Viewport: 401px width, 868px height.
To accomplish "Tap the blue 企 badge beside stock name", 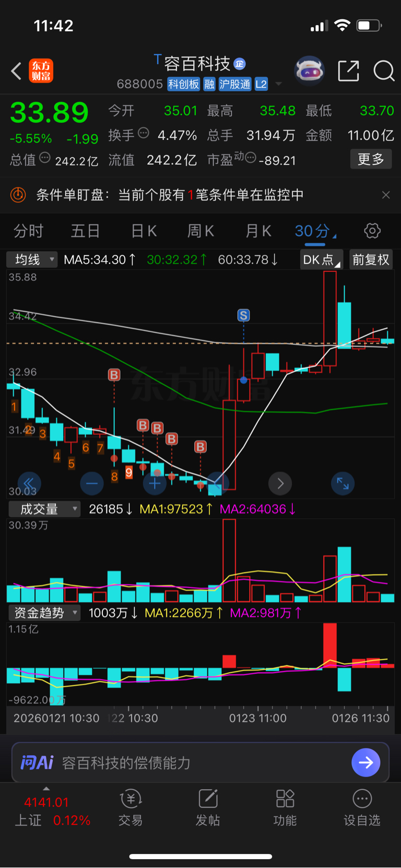I will (240, 64).
